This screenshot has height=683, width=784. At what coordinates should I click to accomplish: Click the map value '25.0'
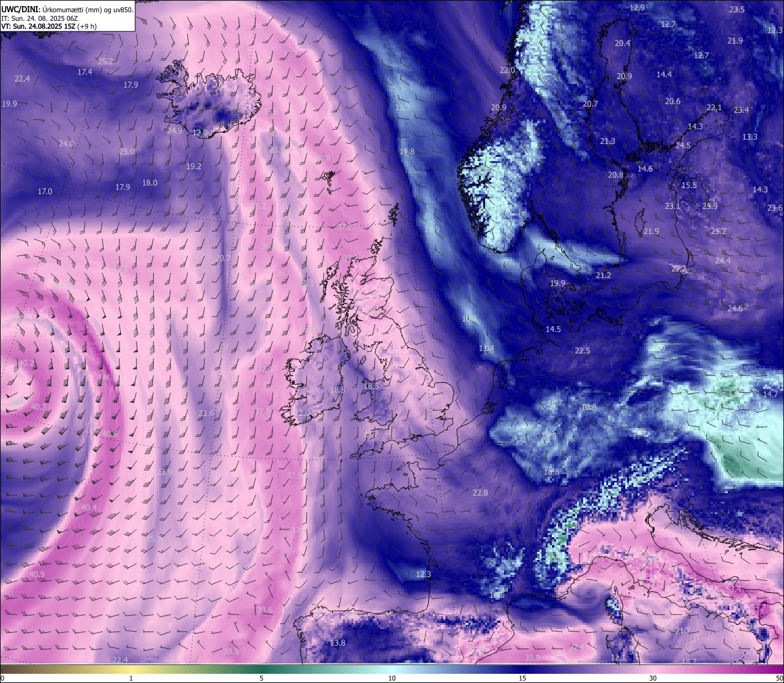pyautogui.click(x=127, y=151)
